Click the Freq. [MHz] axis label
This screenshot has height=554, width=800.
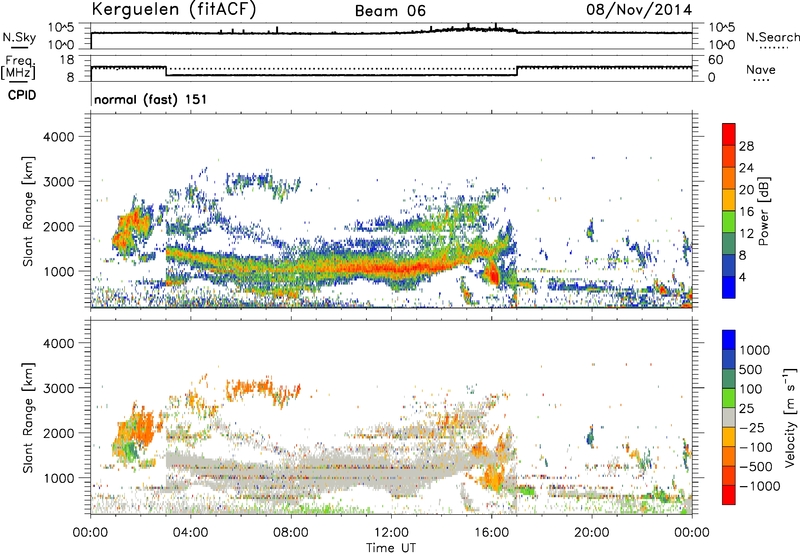18,68
